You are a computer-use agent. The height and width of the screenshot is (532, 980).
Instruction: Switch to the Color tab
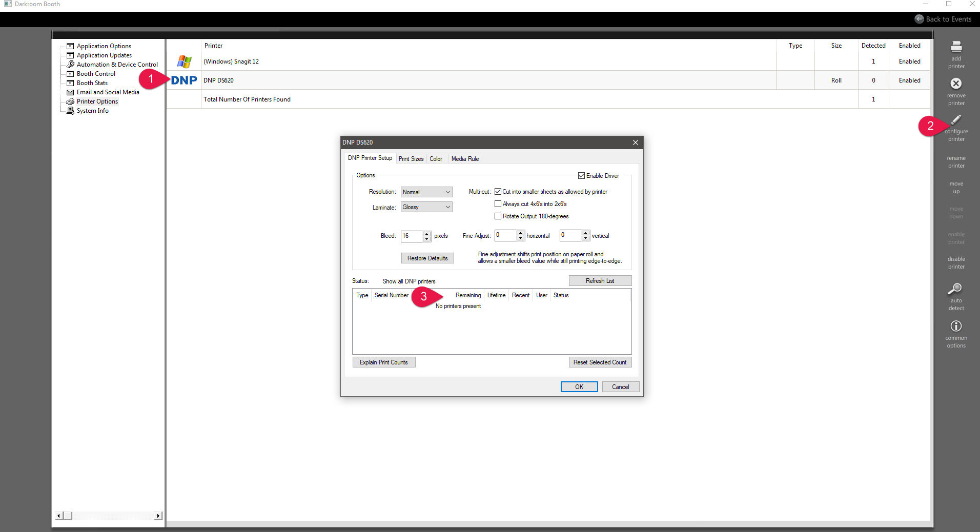(x=436, y=159)
